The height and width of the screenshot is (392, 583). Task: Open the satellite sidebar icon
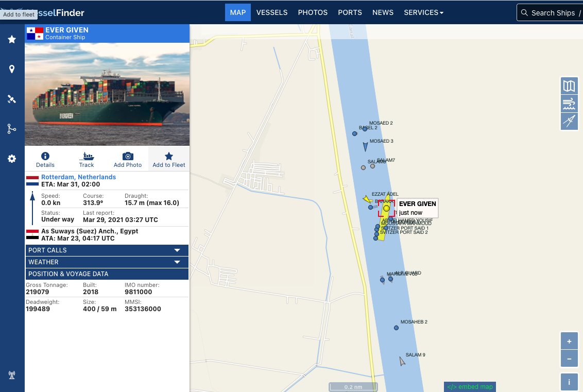(12, 99)
